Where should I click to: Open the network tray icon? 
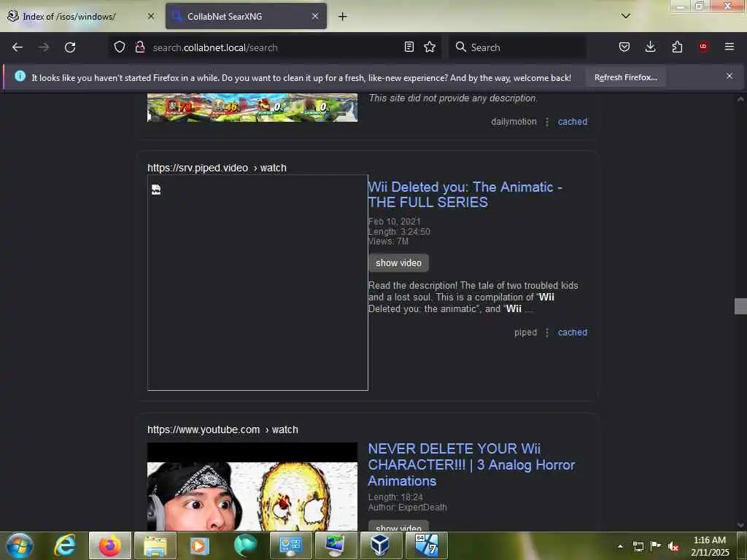pyautogui.click(x=638, y=546)
